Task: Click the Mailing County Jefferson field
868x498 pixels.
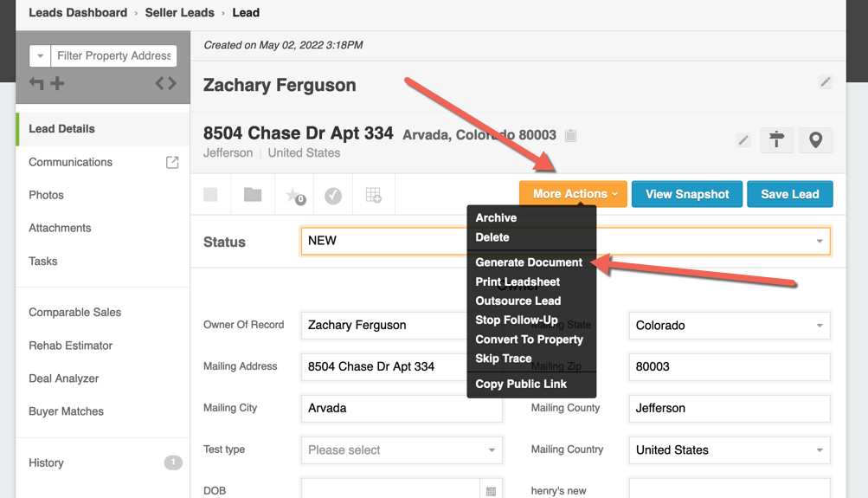Action: (x=729, y=408)
